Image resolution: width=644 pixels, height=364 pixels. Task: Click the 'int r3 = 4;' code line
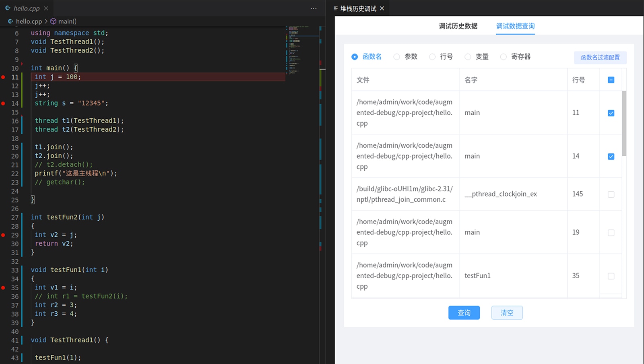(x=56, y=314)
